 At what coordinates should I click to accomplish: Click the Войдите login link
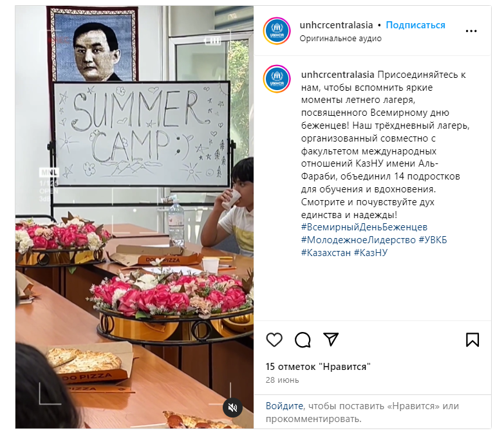pos(285,406)
